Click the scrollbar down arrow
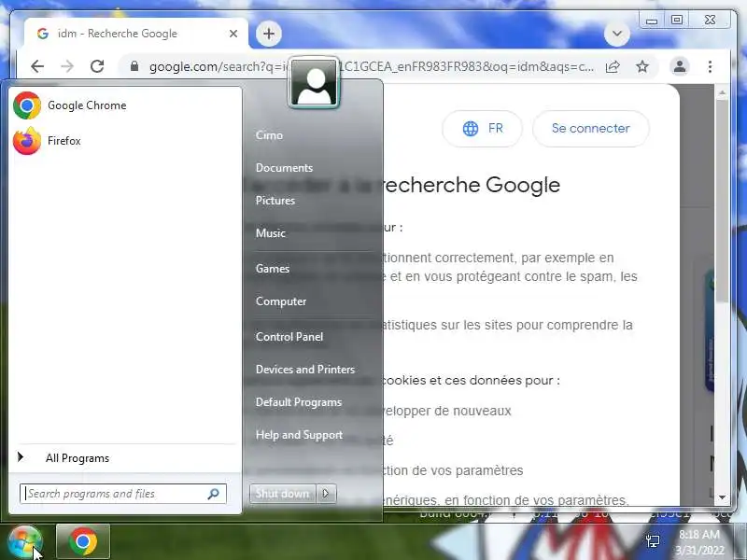Image resolution: width=747 pixels, height=560 pixels. pyautogui.click(x=722, y=497)
